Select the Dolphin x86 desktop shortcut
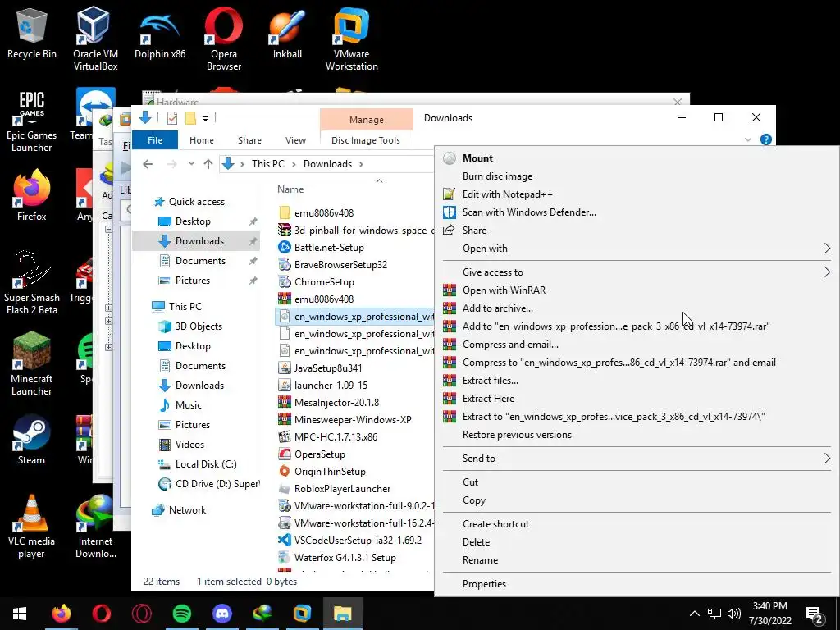This screenshot has width=840, height=630. (160, 33)
